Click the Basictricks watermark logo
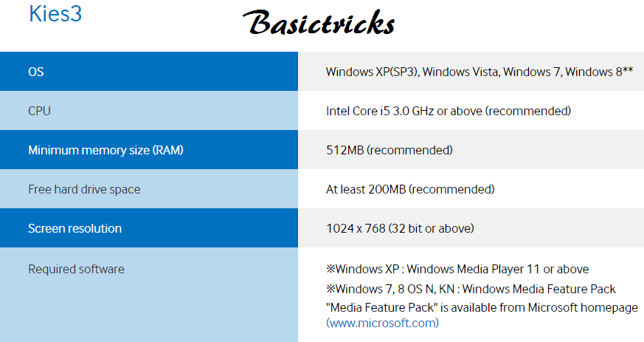Viewport: 644px width, 342px height. pos(319,23)
